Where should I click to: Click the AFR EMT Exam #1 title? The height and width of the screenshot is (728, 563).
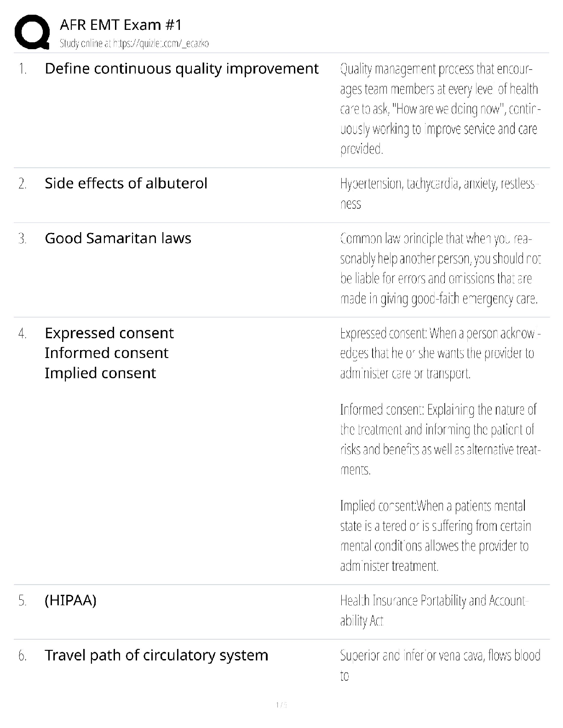tap(121, 25)
